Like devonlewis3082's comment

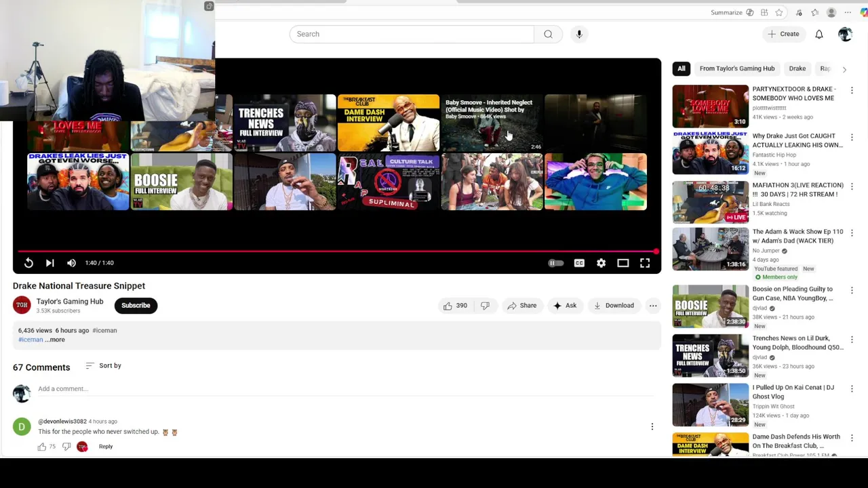pos(42,447)
